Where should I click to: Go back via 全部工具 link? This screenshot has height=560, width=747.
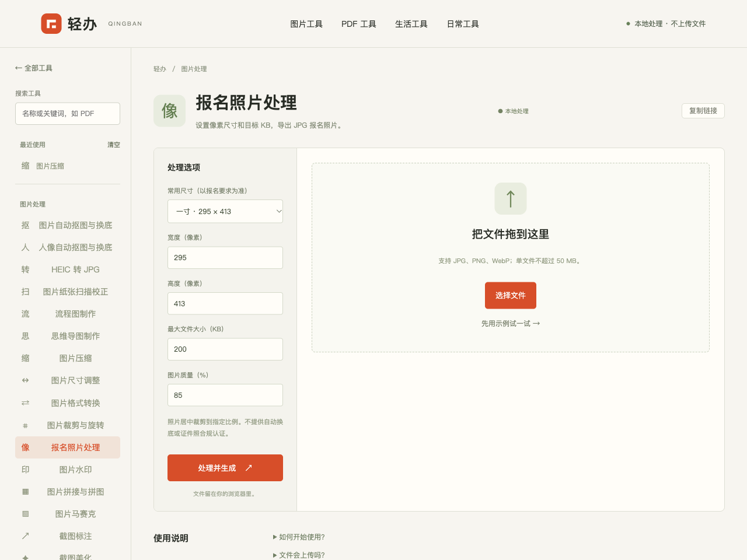coord(34,68)
